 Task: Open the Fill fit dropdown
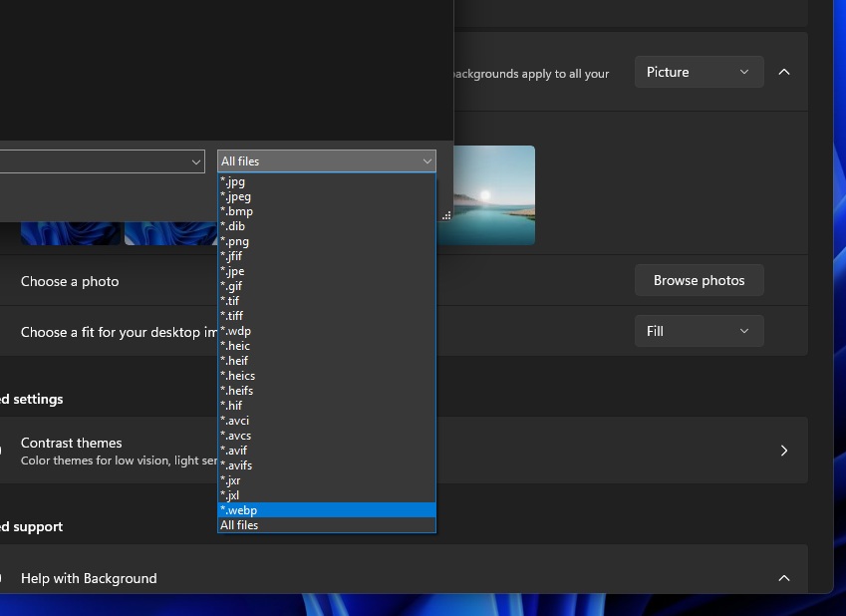698,330
